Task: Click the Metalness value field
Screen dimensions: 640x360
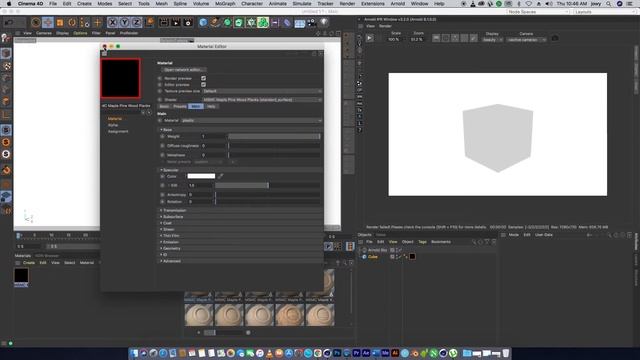Action: (213, 155)
